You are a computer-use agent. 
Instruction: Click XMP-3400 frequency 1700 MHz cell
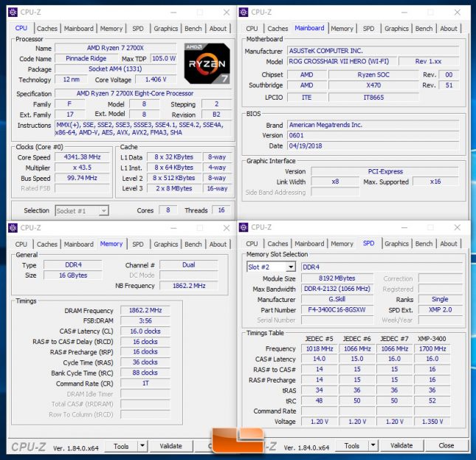[432, 349]
